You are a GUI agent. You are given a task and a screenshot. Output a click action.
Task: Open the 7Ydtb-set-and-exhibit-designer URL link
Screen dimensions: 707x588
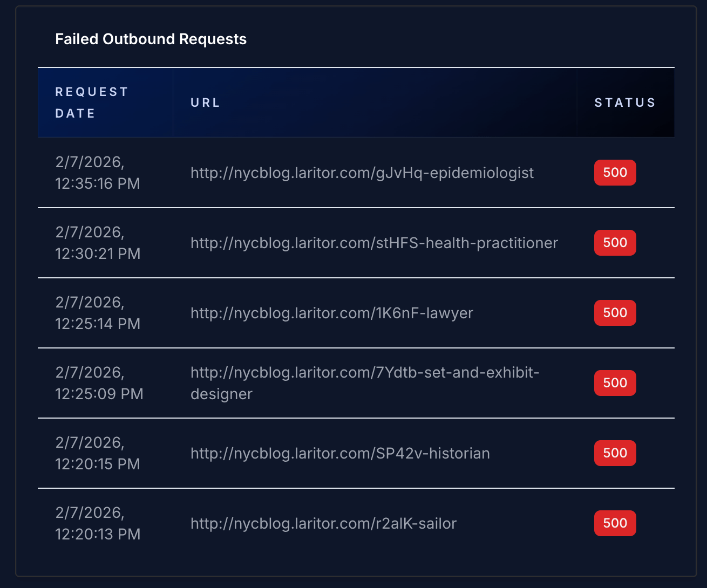coord(364,383)
